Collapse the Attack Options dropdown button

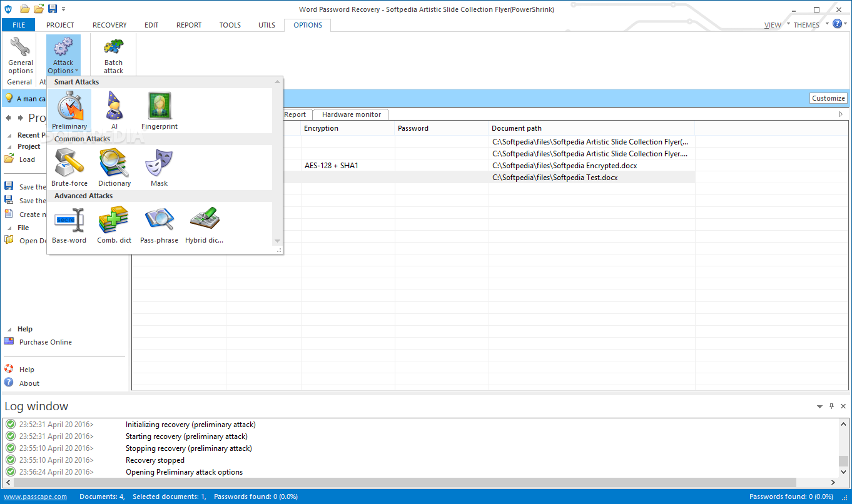(x=63, y=55)
